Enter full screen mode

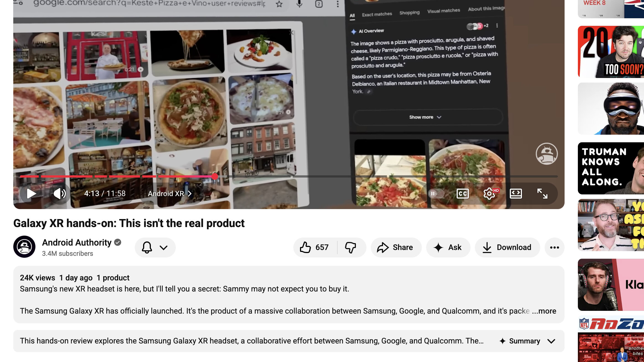(x=542, y=194)
